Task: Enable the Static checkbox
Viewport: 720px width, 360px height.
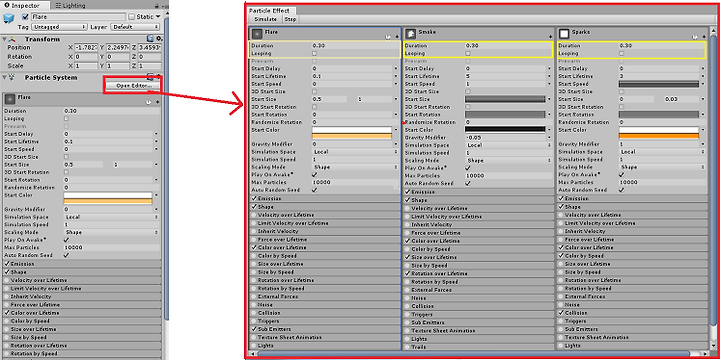Action: click(132, 17)
